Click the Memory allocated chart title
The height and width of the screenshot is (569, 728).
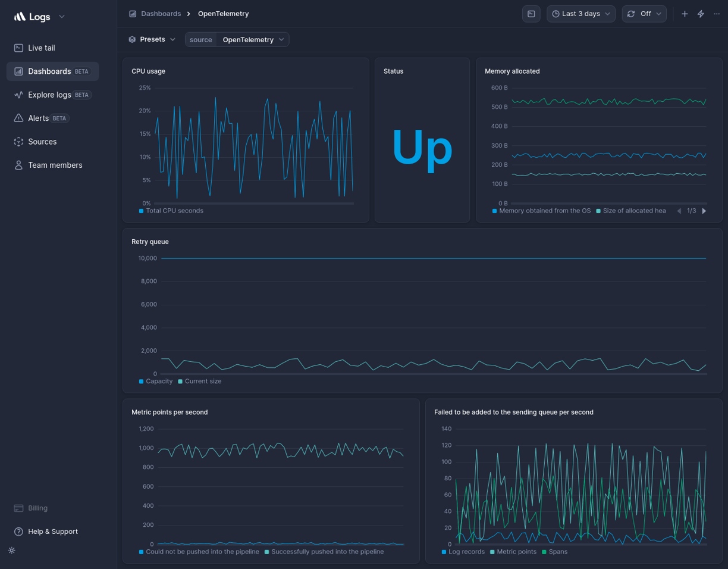click(x=512, y=71)
